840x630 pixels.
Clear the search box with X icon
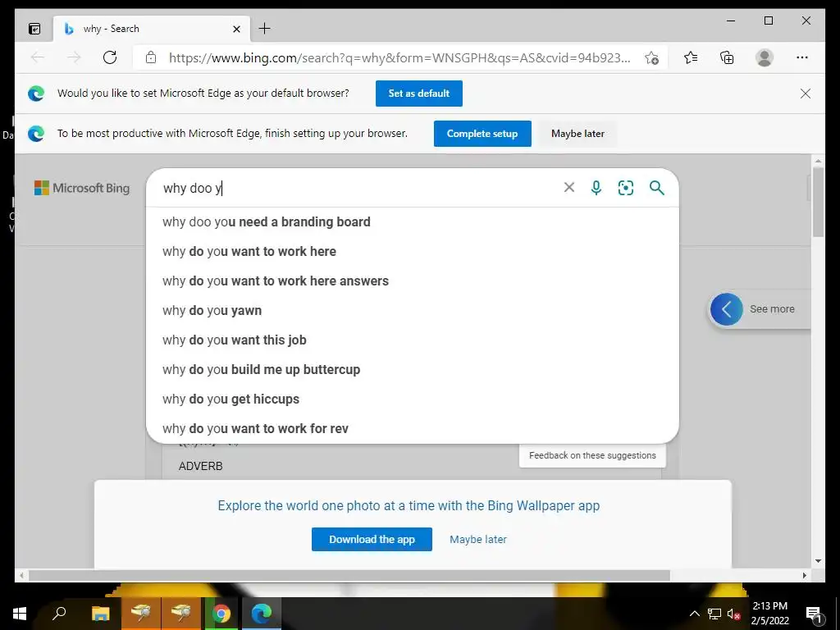pyautogui.click(x=569, y=188)
